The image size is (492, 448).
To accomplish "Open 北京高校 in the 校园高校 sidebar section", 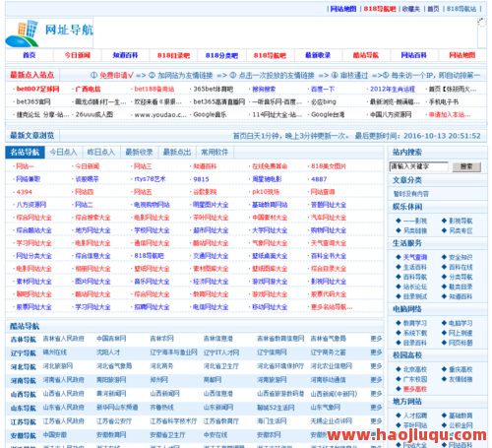I will pyautogui.click(x=415, y=369).
